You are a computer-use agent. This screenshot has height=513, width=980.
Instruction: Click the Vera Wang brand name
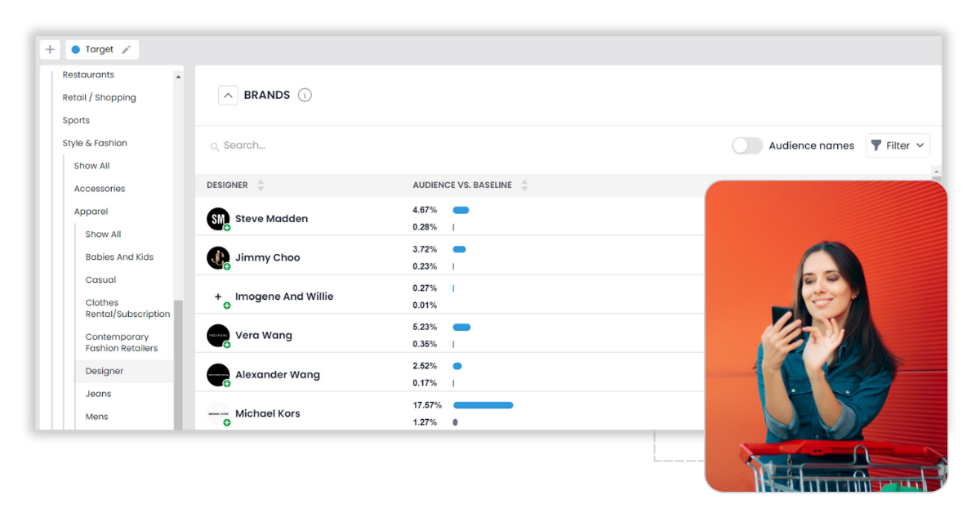click(264, 336)
